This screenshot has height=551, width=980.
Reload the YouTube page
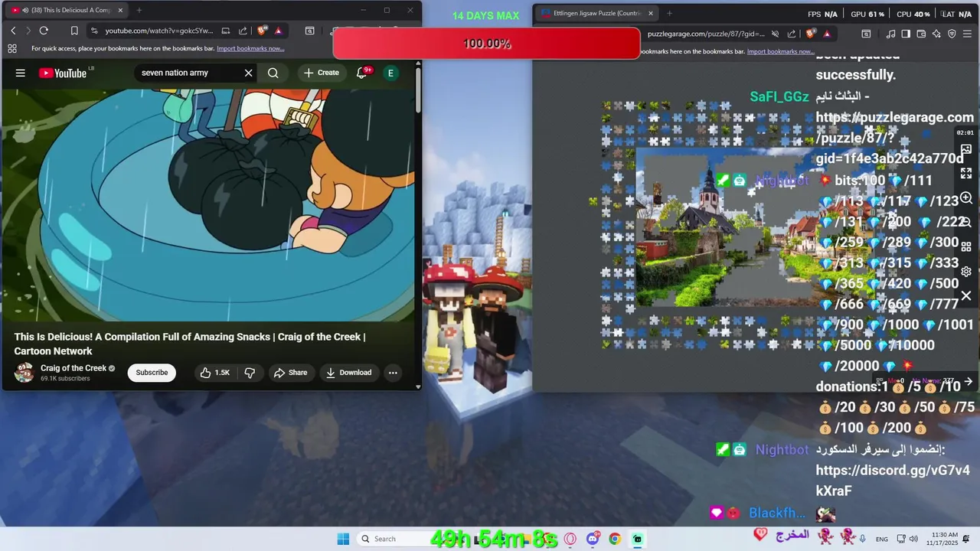pyautogui.click(x=44, y=31)
